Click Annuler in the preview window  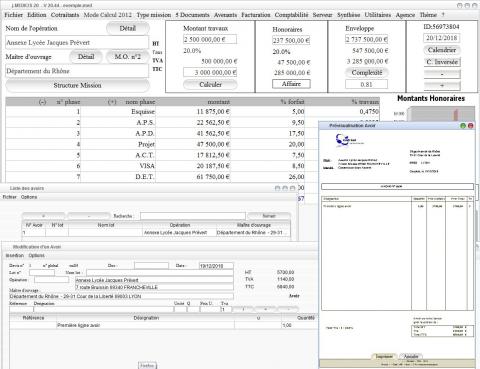click(411, 356)
